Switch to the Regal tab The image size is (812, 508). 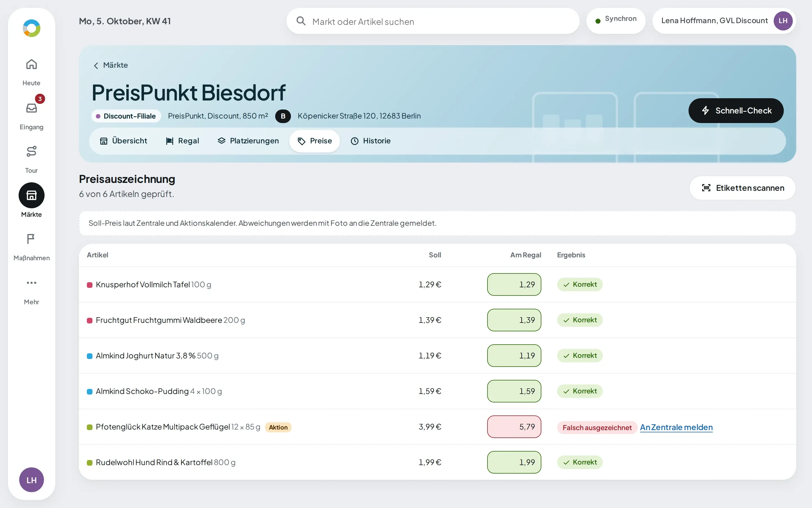pyautogui.click(x=182, y=141)
